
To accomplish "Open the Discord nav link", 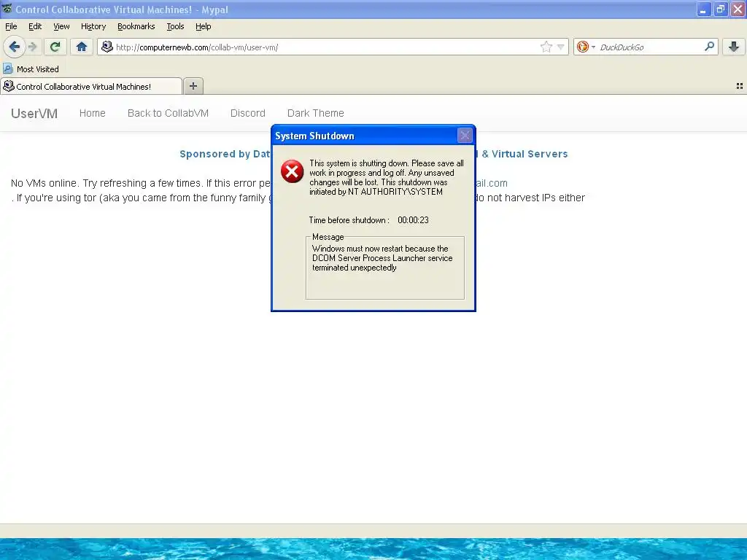I will tap(248, 113).
